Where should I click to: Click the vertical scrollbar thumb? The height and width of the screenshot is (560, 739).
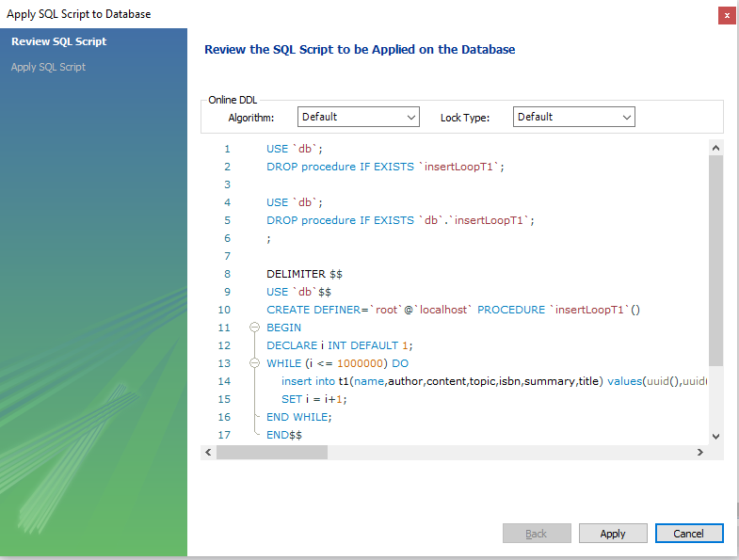coord(715,260)
